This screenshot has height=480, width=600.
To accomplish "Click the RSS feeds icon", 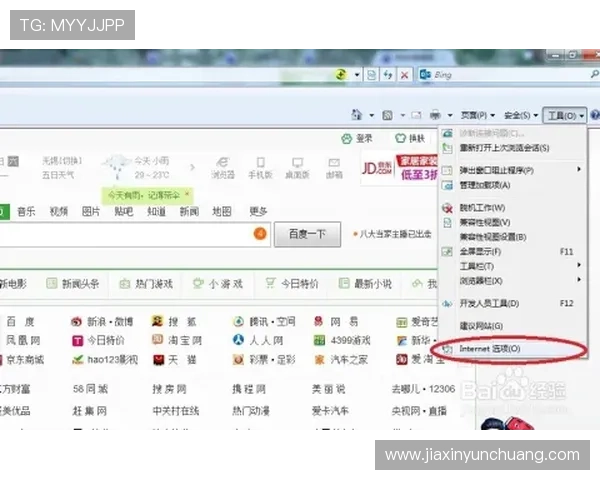I will pos(388,115).
